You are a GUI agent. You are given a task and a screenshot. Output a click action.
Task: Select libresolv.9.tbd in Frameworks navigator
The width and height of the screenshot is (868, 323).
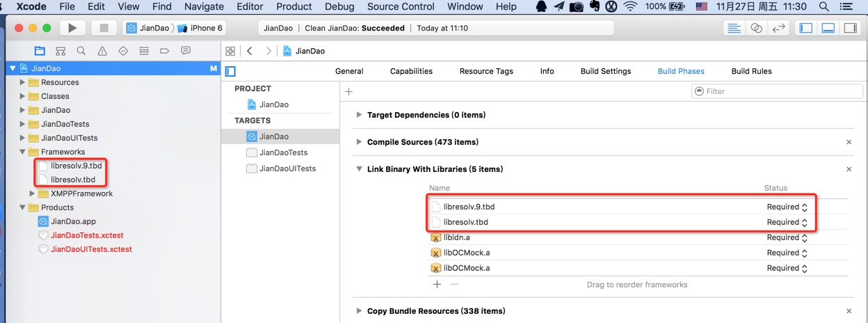[x=76, y=166]
